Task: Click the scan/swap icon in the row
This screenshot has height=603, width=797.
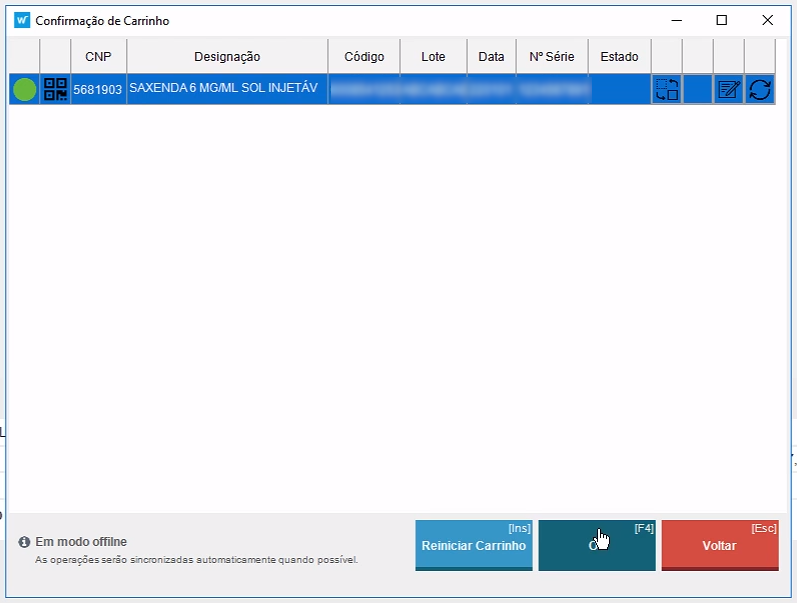Action: [666, 89]
